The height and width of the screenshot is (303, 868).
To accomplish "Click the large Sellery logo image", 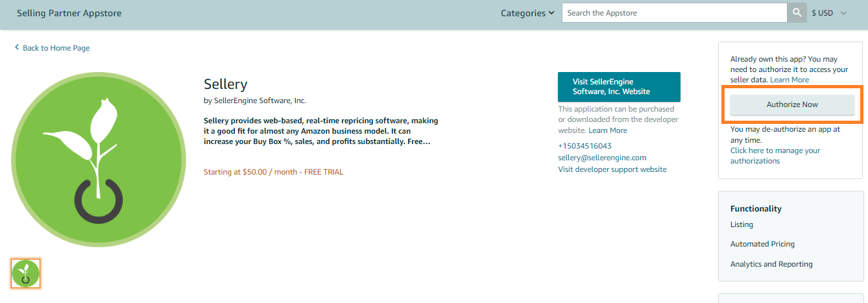I will tap(98, 160).
